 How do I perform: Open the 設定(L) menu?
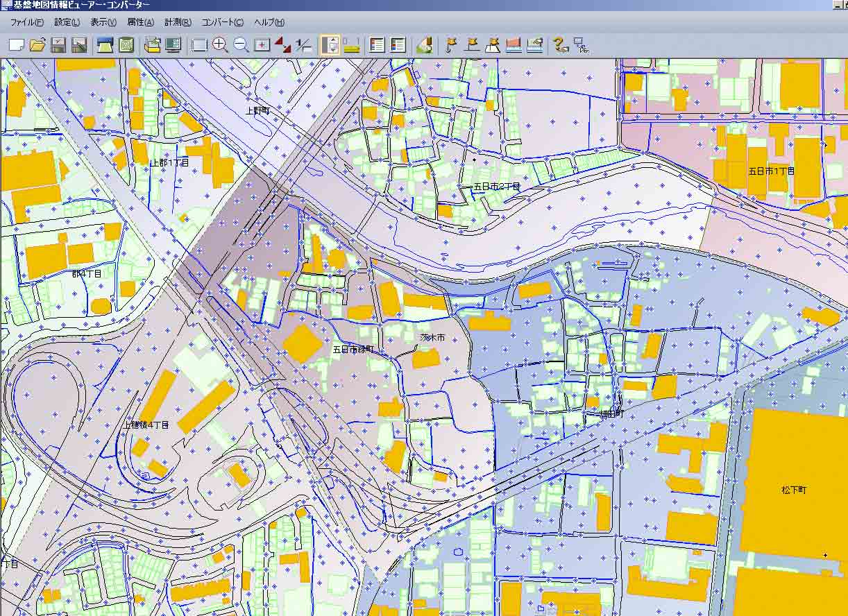pyautogui.click(x=67, y=22)
